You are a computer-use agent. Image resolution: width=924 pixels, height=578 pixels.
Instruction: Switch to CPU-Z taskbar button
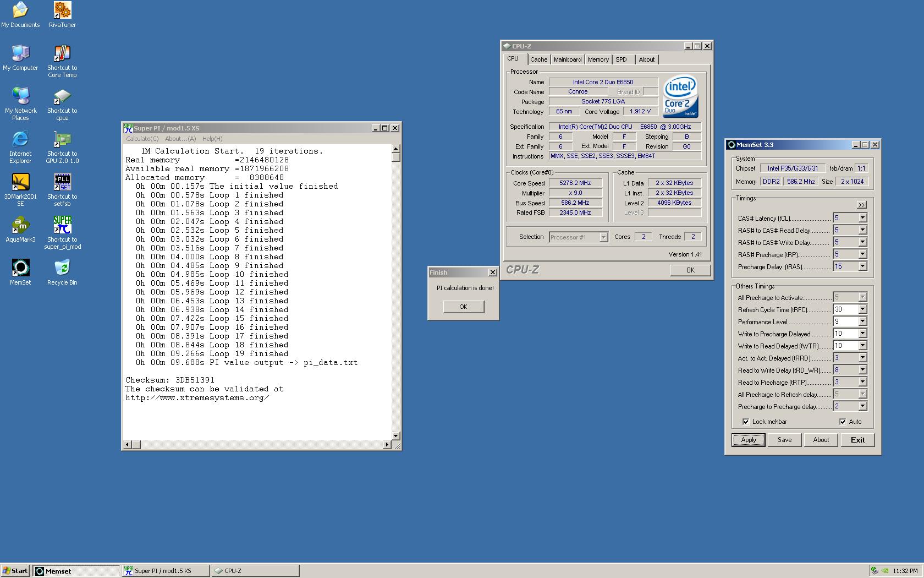pyautogui.click(x=255, y=571)
